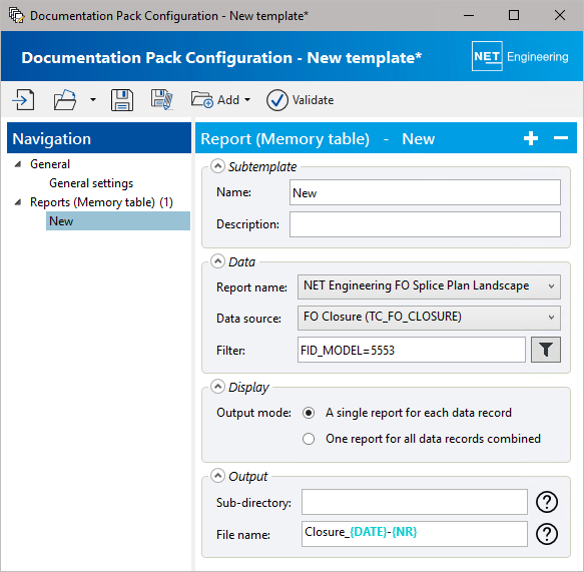Click the open folder toolbar icon
584x572 pixels.
point(65,99)
